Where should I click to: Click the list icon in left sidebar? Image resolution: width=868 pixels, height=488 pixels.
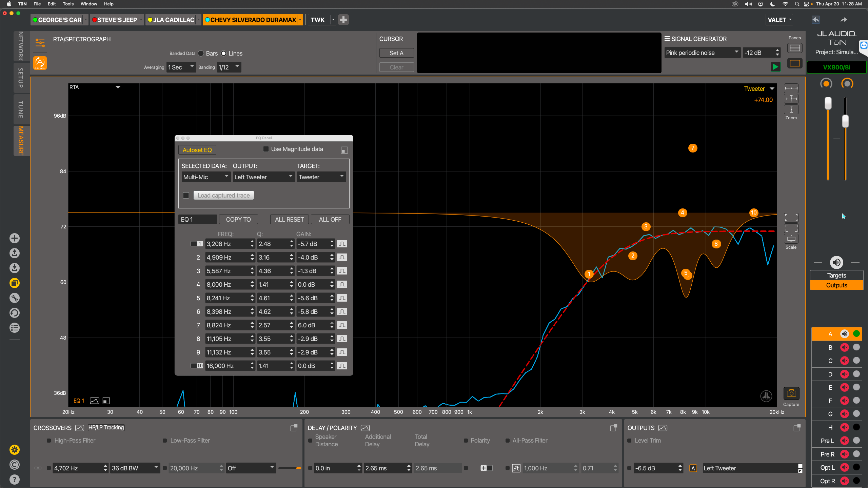coord(14,328)
